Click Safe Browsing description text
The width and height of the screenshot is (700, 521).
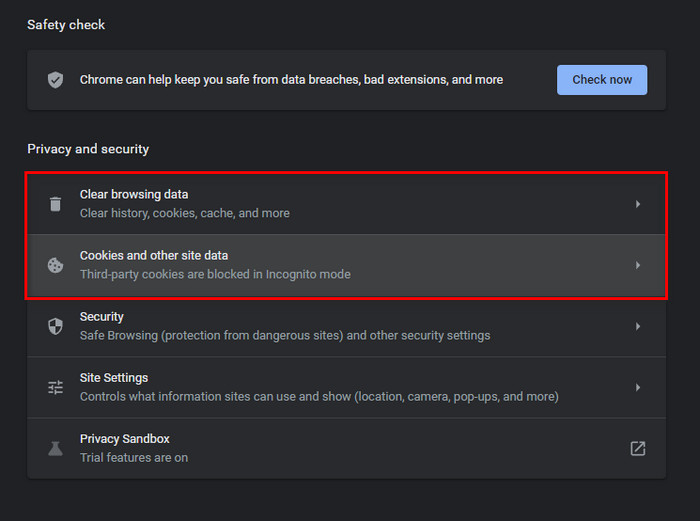pyautogui.click(x=285, y=335)
